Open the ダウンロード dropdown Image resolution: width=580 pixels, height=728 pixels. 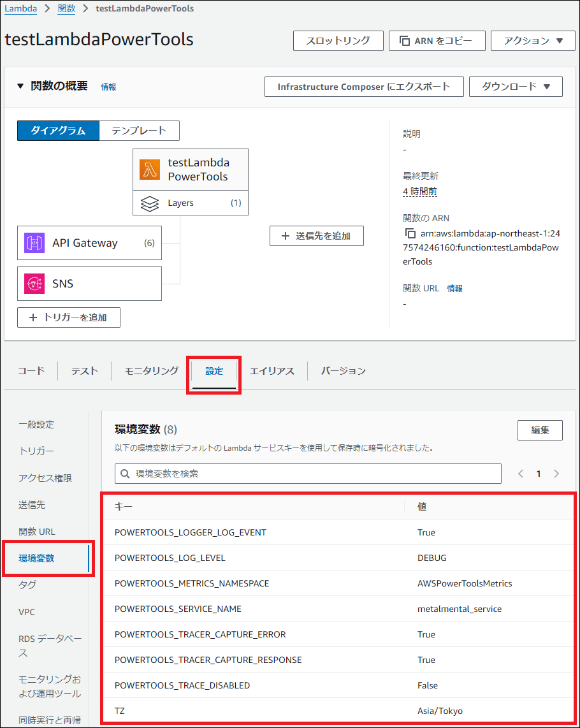pos(516,87)
